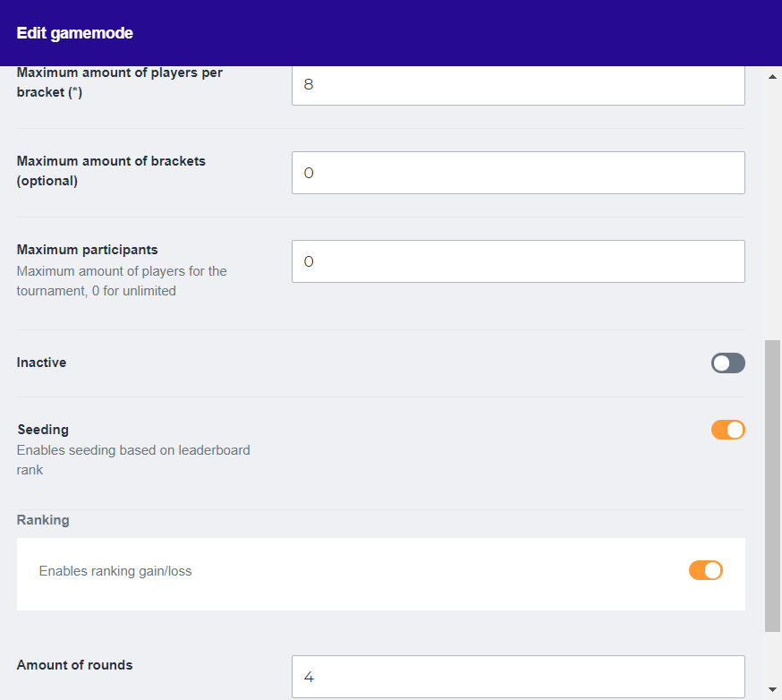
Task: Click the scrollbar up arrow
Action: pos(773,77)
